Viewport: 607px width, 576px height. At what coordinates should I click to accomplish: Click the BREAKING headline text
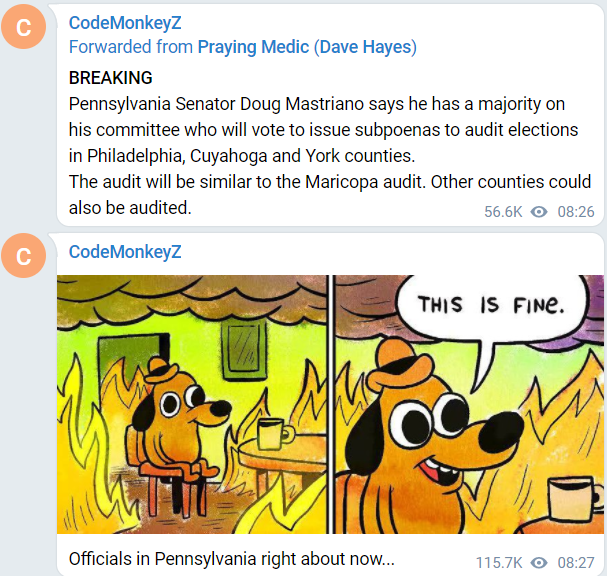click(x=111, y=78)
